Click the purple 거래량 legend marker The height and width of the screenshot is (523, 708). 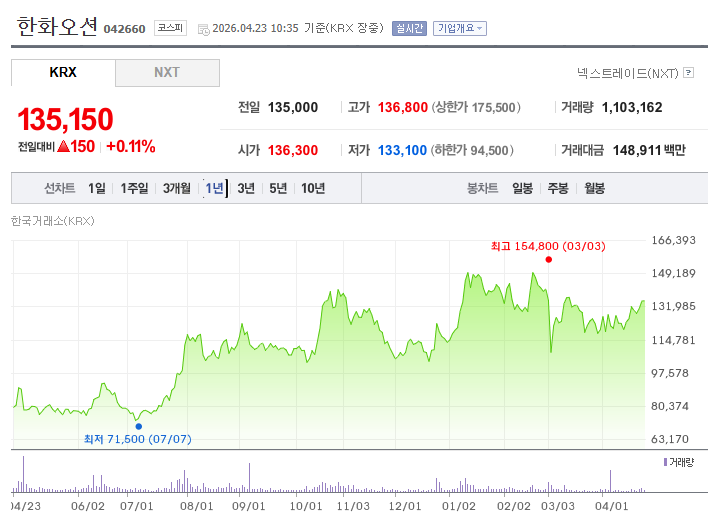point(665,462)
